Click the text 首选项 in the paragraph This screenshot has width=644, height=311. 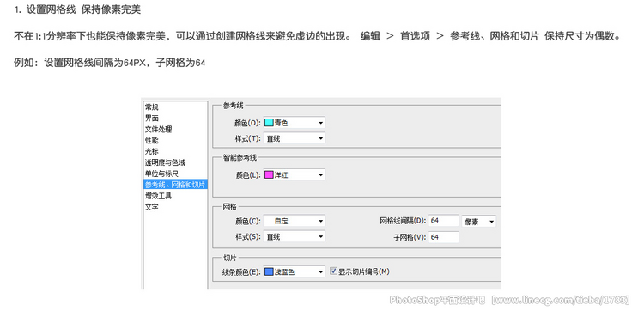(x=416, y=36)
